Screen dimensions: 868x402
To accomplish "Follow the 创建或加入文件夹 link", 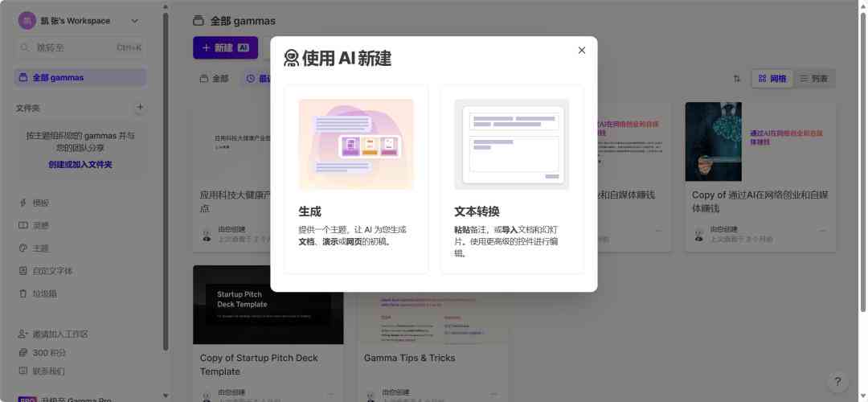I will [80, 165].
